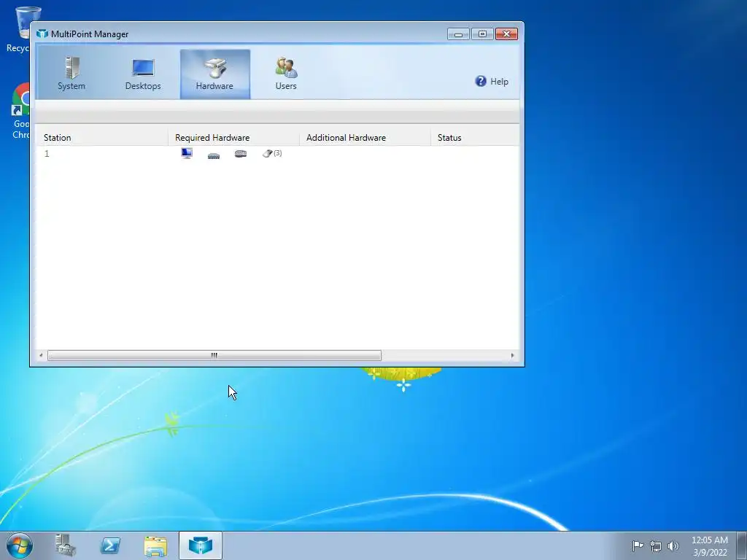The height and width of the screenshot is (560, 747).
Task: Click the volume speaker icon in tray
Action: coord(673,545)
